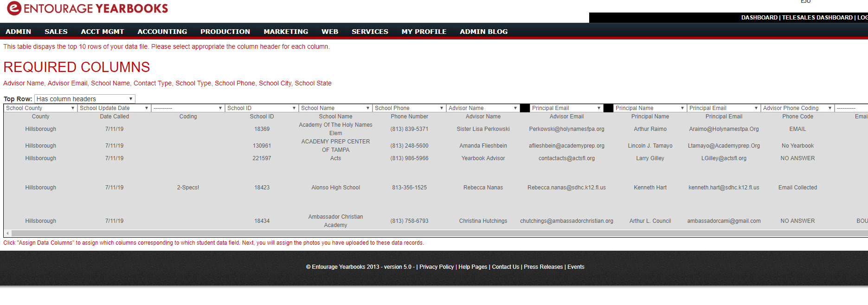Viewport: 868px width, 305px height.
Task: Open the School Update Date column dropdown
Action: coord(114,108)
